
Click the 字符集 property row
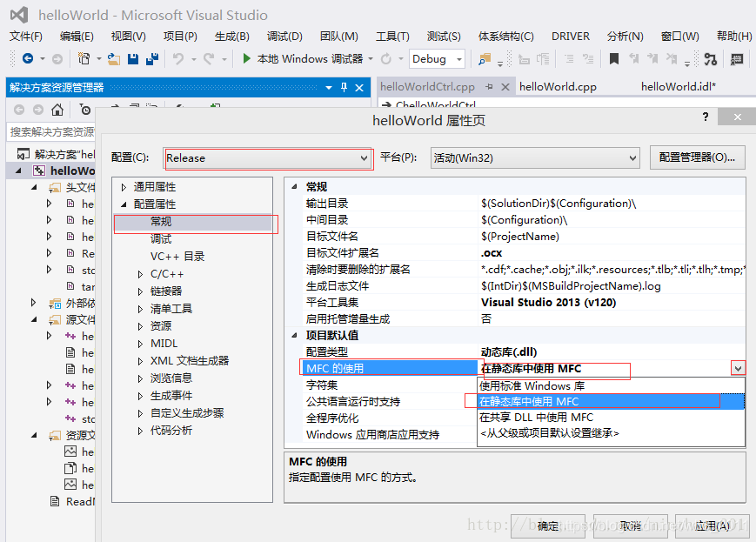(389, 385)
